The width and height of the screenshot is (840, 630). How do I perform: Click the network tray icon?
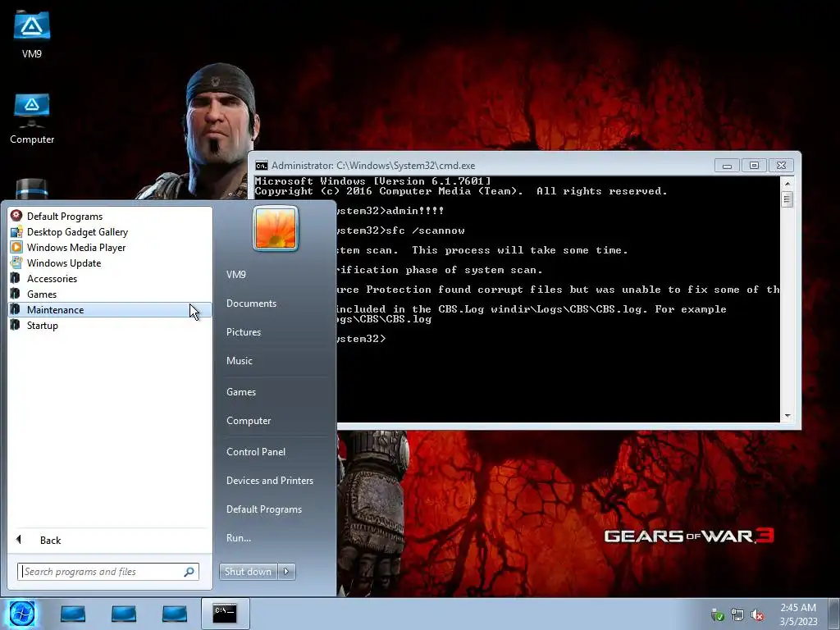pos(737,615)
